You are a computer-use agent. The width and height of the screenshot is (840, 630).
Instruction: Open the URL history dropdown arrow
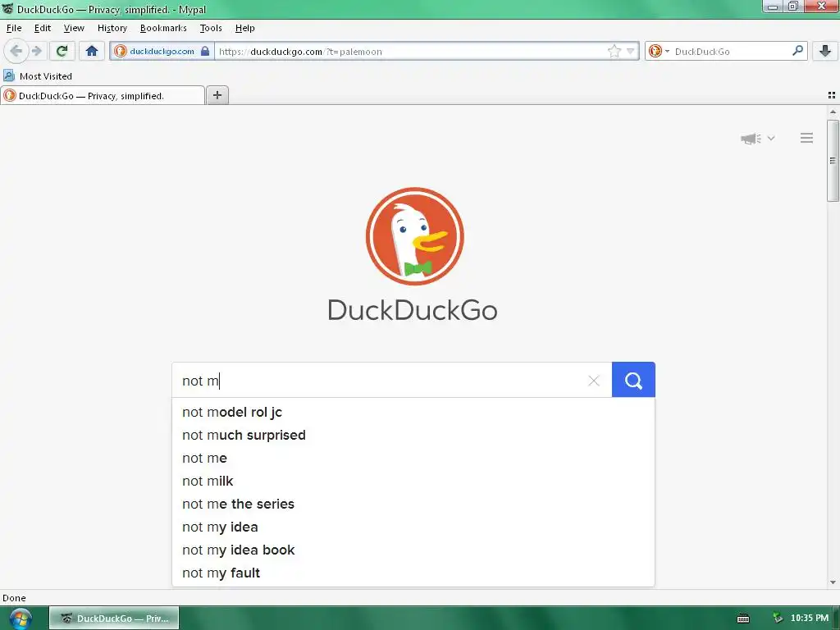(631, 52)
